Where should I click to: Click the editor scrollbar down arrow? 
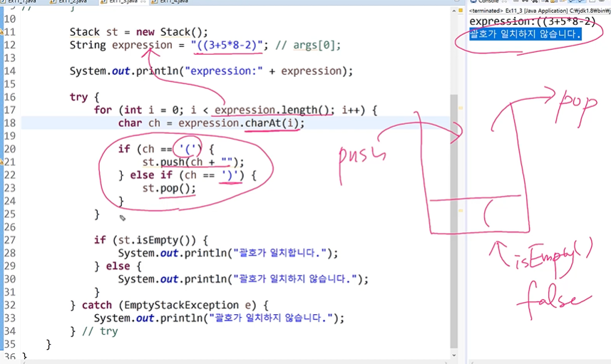pyautogui.click(x=454, y=355)
